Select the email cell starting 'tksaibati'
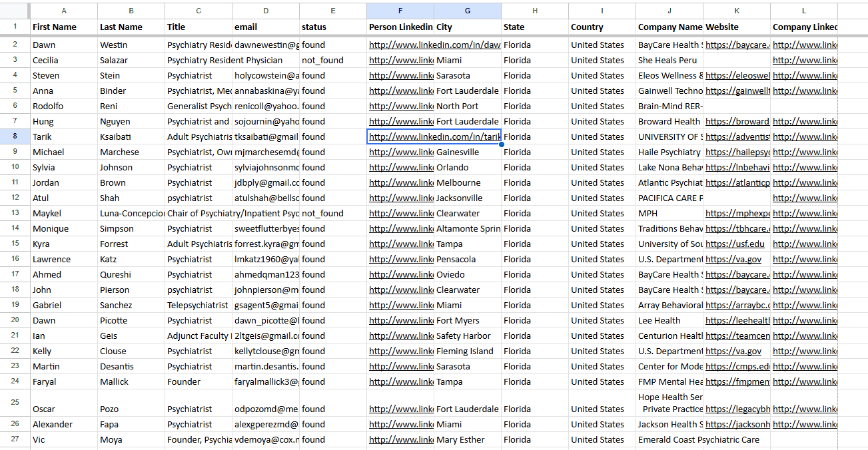 [x=266, y=137]
